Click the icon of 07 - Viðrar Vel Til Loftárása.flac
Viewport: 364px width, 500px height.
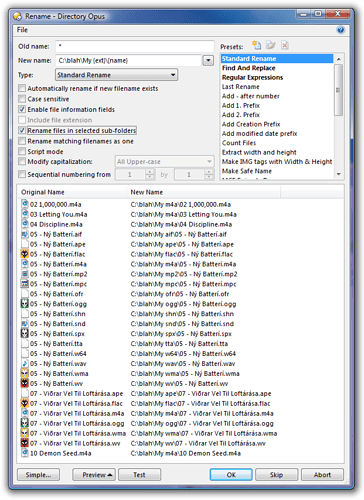pos(25,403)
